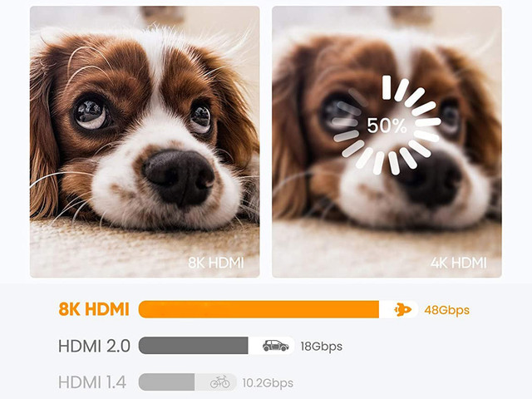This screenshot has height=399, width=532.
Task: Click the dark gray HDMI 2.0 speed bar
Action: [193, 346]
